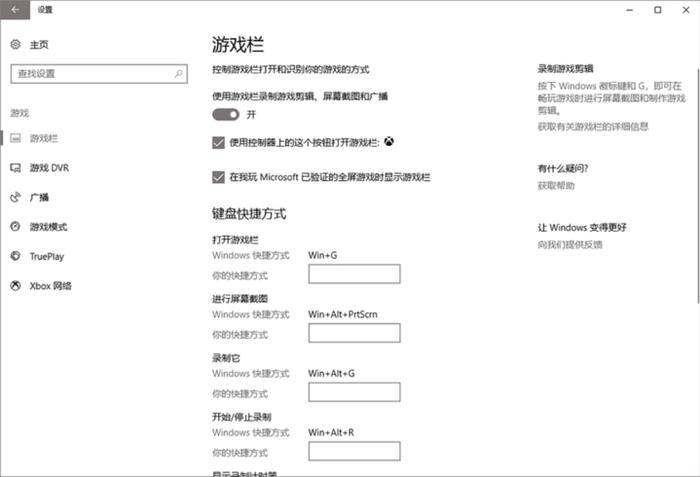Open the TruePlay settings page
Screen dimensions: 700x477
coord(47,256)
